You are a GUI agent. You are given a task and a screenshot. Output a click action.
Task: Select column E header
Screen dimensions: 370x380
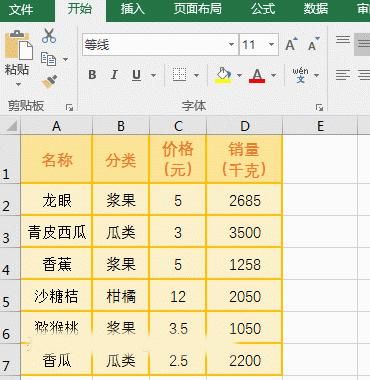coord(320,126)
